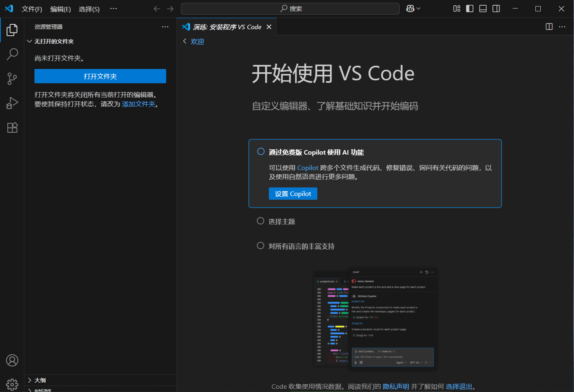Expand the 时间线 section
Image resolution: width=574 pixels, height=392 pixels.
tap(40, 390)
